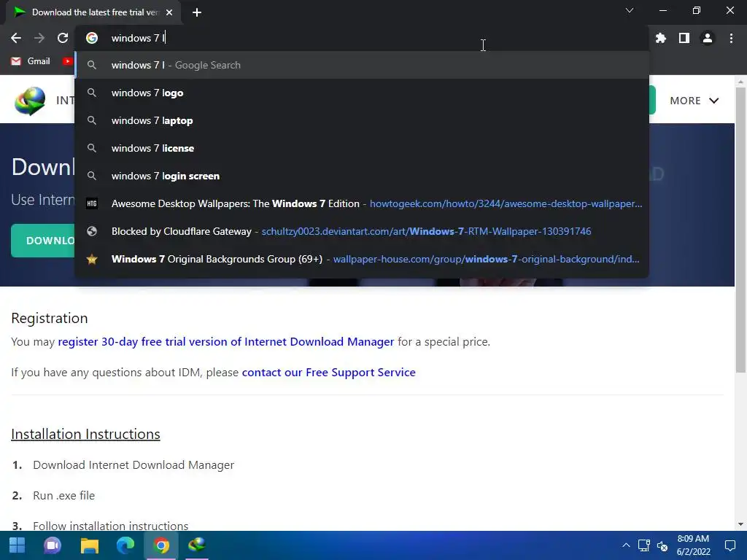747x560 pixels.
Task: Open the contact our Free Support Service link
Action: tap(329, 372)
